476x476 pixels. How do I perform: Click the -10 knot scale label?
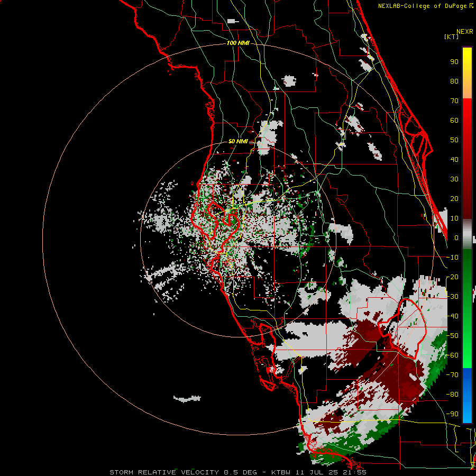point(452,258)
